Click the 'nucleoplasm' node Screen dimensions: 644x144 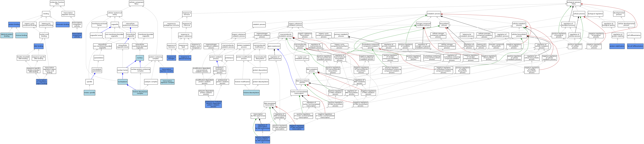pyautogui.click(x=123, y=82)
